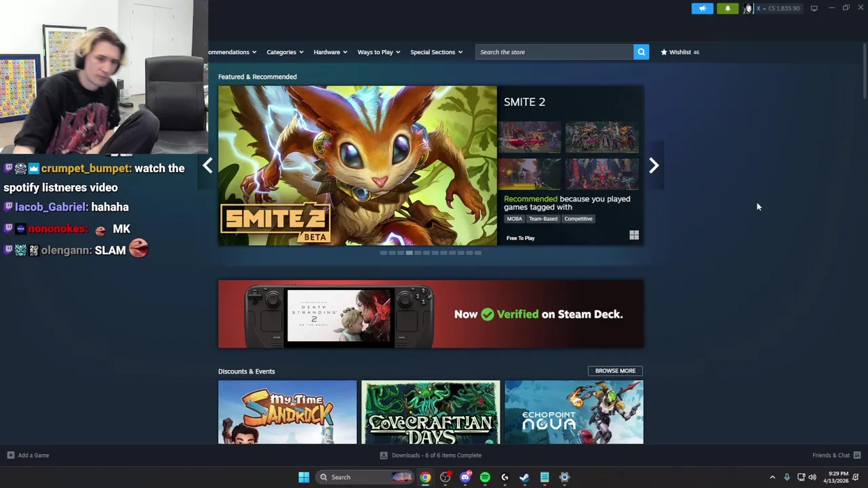The image size is (868, 488).
Task: Expand the Hardware store menu
Action: 330,52
